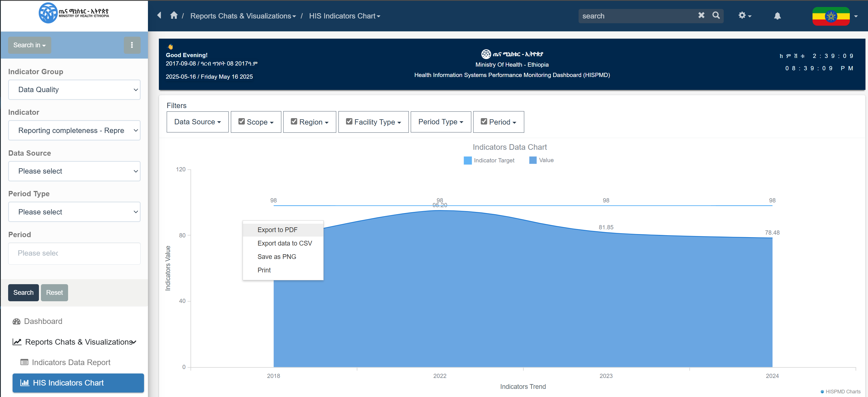868x397 pixels.
Task: Toggle the Scope filter checkbox
Action: pyautogui.click(x=242, y=122)
